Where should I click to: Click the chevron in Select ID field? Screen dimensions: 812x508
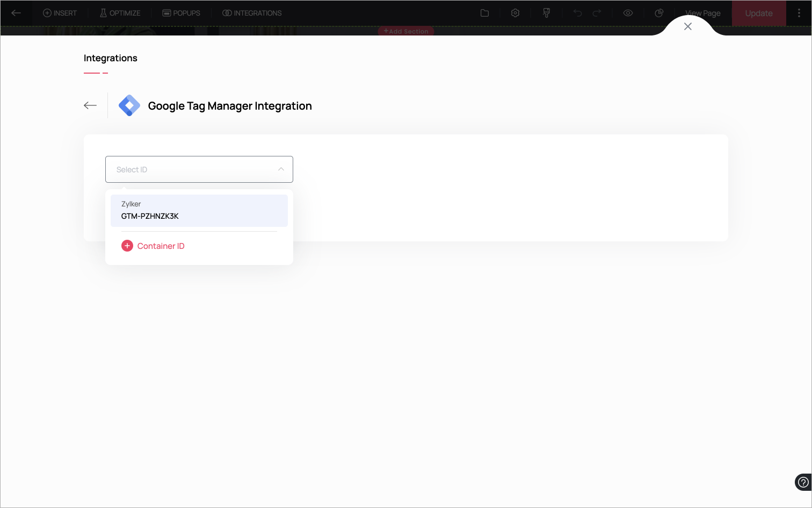coord(281,169)
